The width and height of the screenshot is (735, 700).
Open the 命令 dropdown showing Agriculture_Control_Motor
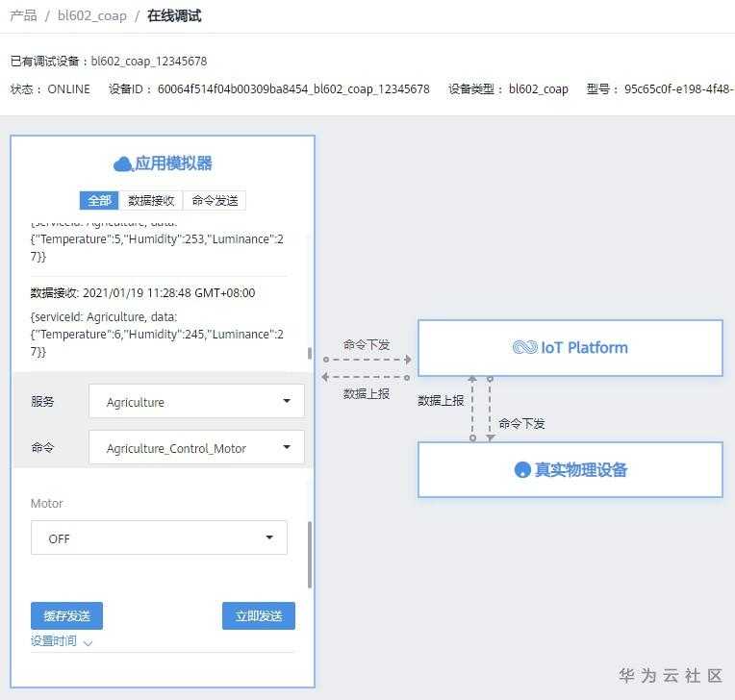pos(196,447)
